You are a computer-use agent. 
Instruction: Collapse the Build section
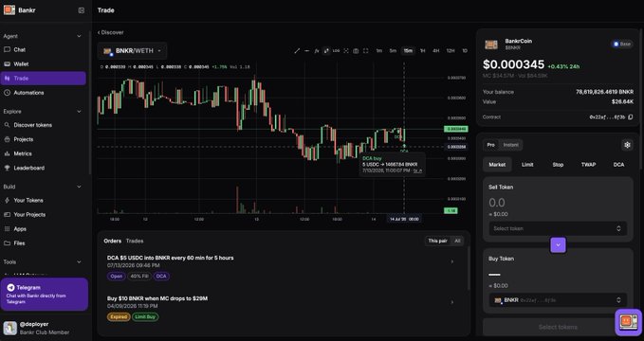(80, 187)
